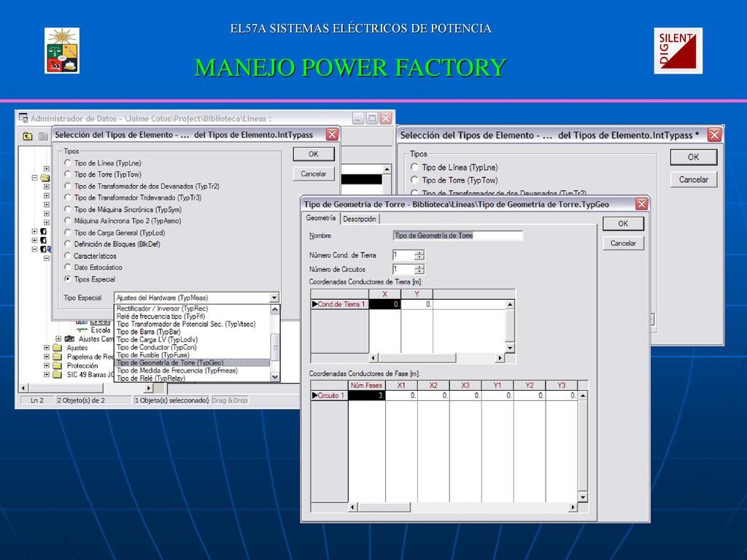This screenshot has width=747, height=560.
Task: Select Tipo de Torre in the IntTypass * dialog
Action: point(414,180)
